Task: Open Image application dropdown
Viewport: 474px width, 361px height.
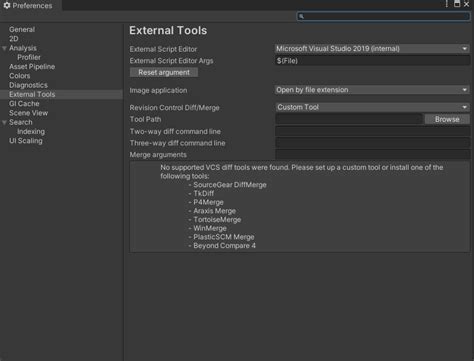Action: [372, 90]
